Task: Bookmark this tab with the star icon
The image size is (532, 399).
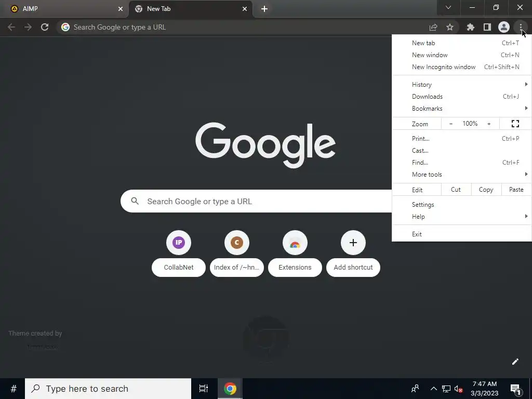Action: [450, 27]
